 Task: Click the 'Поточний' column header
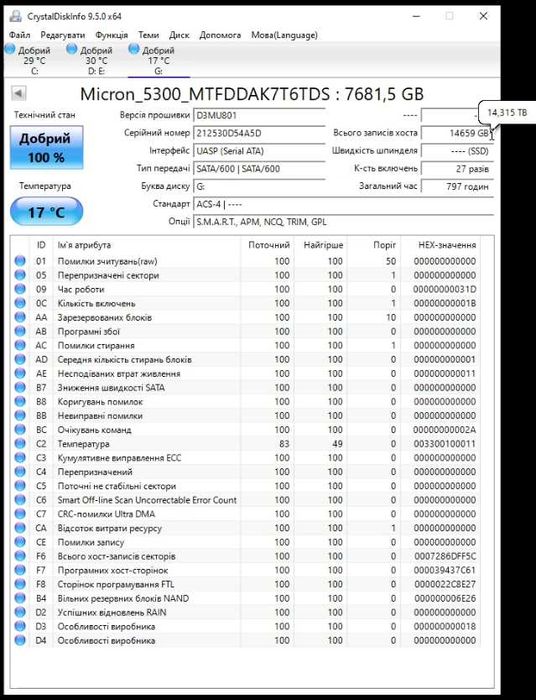269,245
